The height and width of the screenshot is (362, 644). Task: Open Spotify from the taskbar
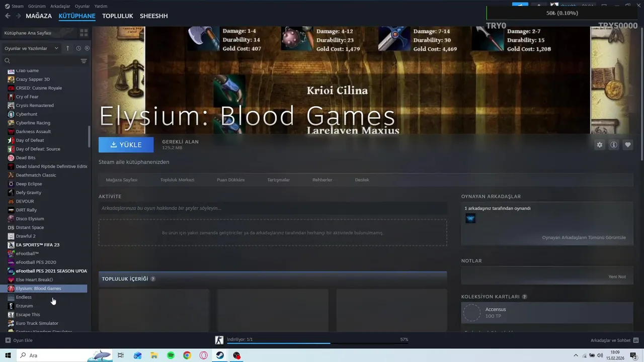(171, 355)
